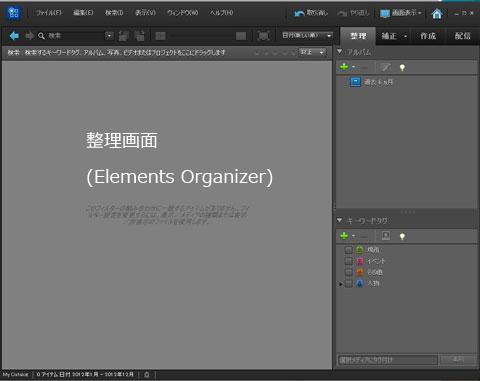
Task: Open the search box dropdown arrow
Action: point(109,35)
